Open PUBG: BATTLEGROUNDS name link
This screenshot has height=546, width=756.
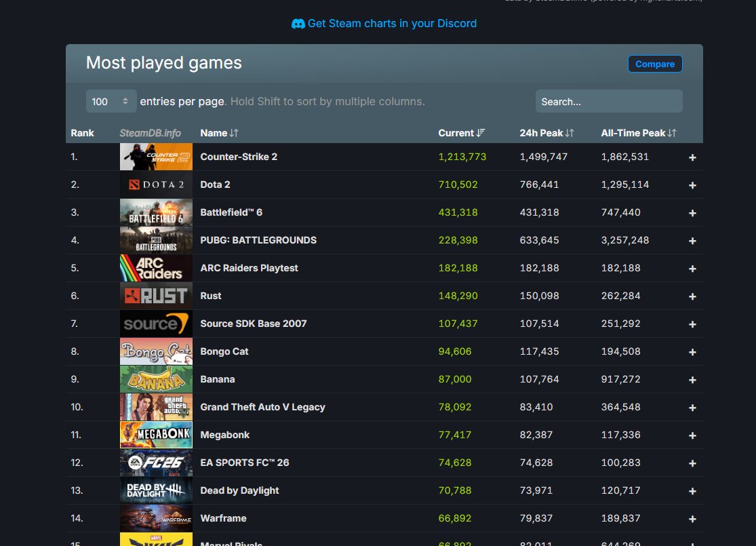pos(258,240)
